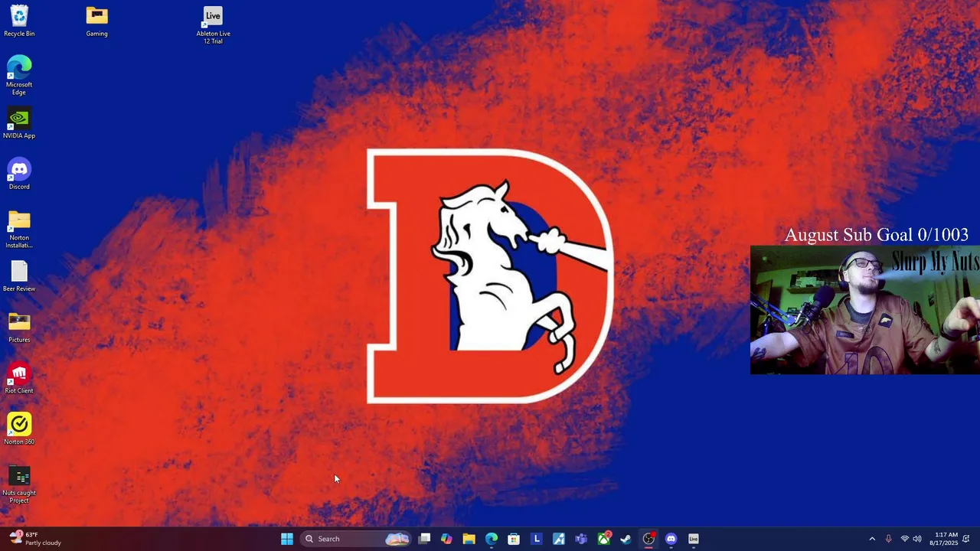Switch to OBS Studio in taskbar
This screenshot has width=980, height=551.
[x=648, y=539]
